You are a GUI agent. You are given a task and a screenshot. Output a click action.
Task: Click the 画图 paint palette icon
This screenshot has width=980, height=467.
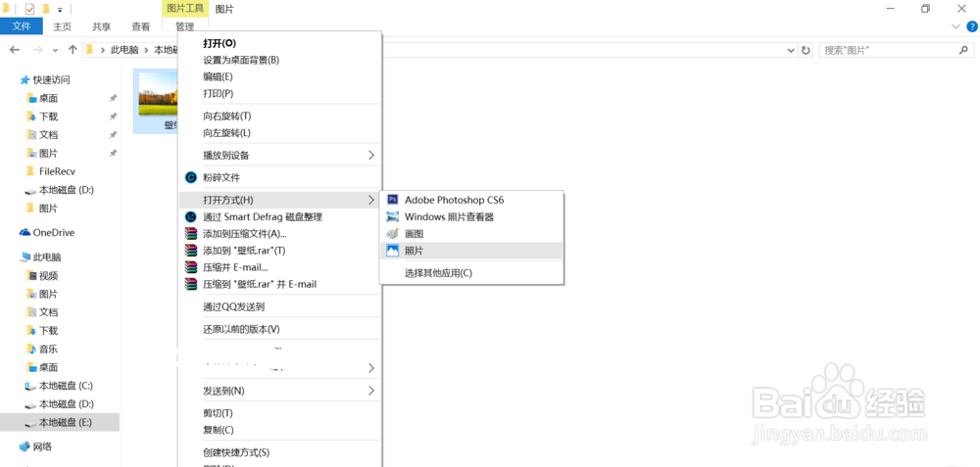393,234
